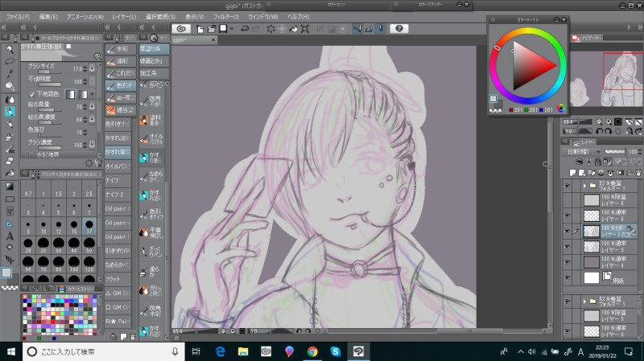Select the magnifier zoom tool in toolbox
The width and height of the screenshot is (644, 361).
point(10,50)
